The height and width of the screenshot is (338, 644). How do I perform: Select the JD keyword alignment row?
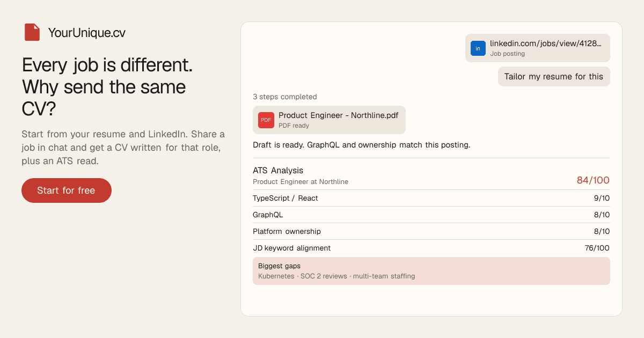[431, 248]
